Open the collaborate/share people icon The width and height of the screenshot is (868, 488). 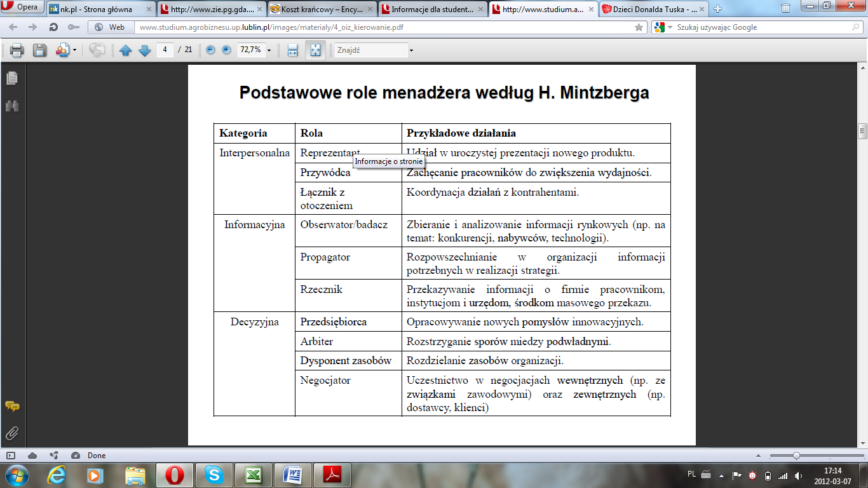coord(62,50)
